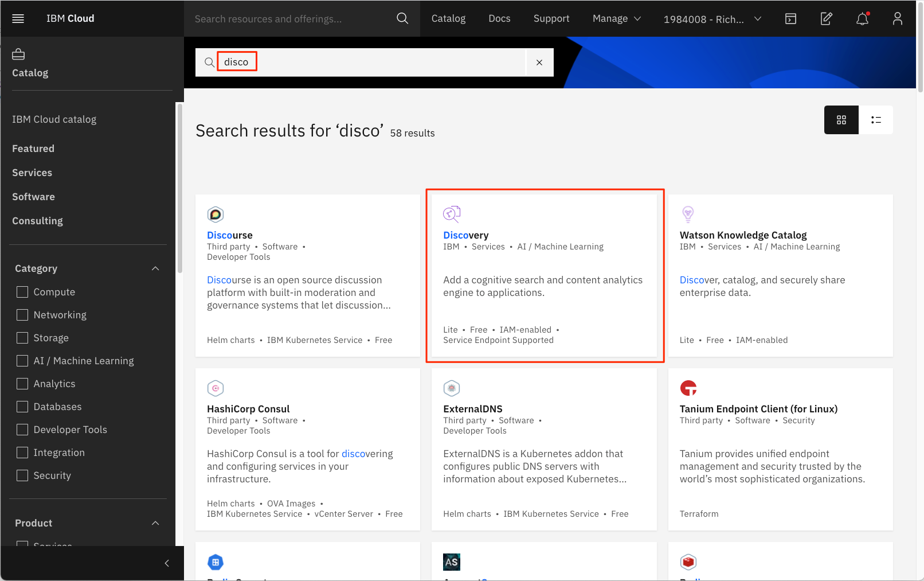Open the user profile avatar icon
924x581 pixels.
click(898, 18)
